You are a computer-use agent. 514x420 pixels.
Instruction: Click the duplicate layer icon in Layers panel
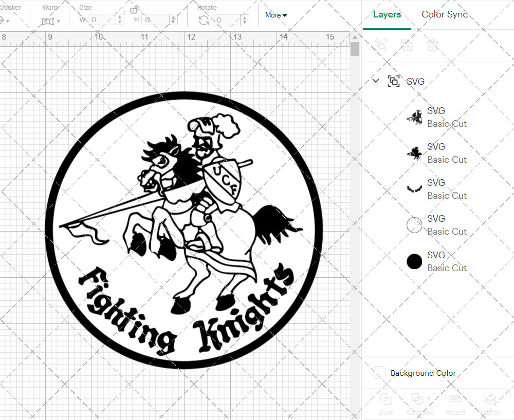click(x=407, y=45)
